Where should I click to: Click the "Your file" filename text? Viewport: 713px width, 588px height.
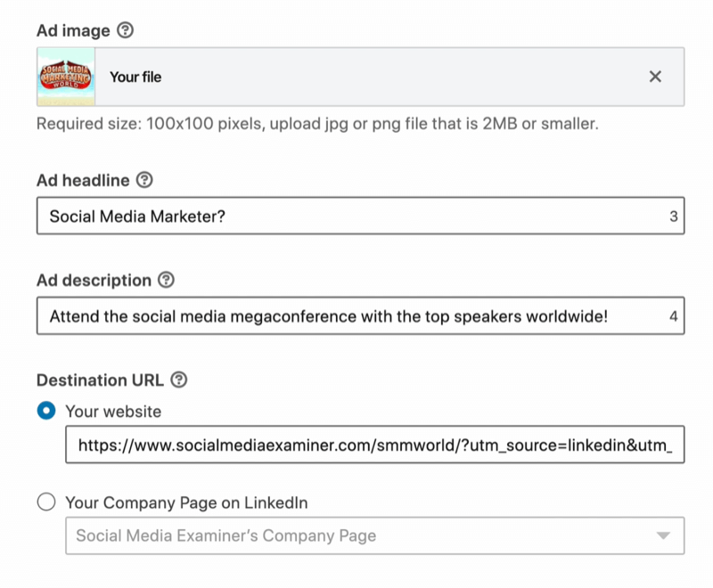click(135, 77)
